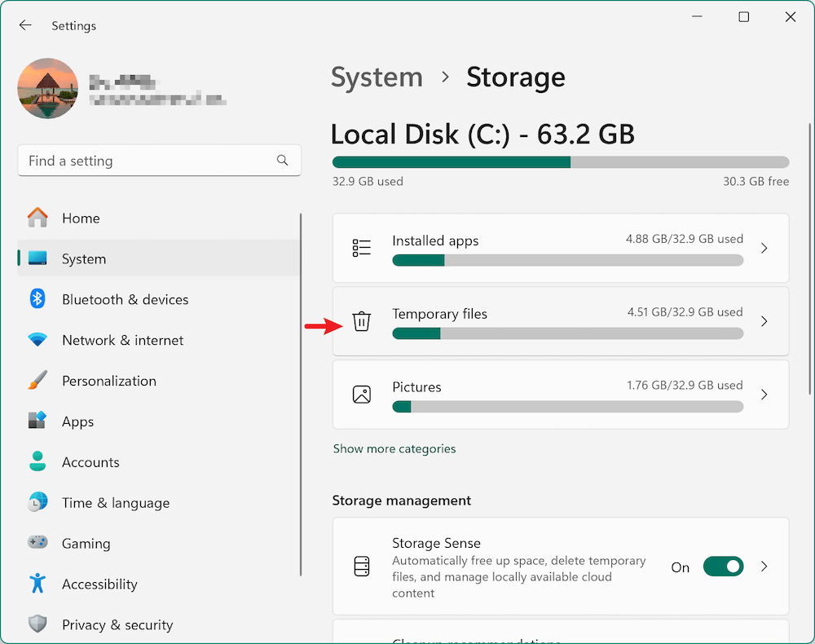Click the System breadcrumb link

coord(377,77)
